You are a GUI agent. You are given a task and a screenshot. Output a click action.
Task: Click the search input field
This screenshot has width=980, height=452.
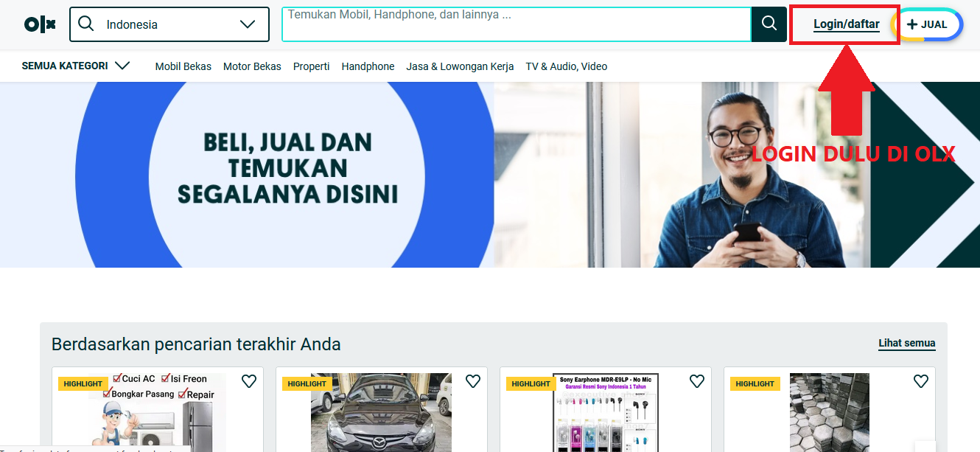coord(516,24)
